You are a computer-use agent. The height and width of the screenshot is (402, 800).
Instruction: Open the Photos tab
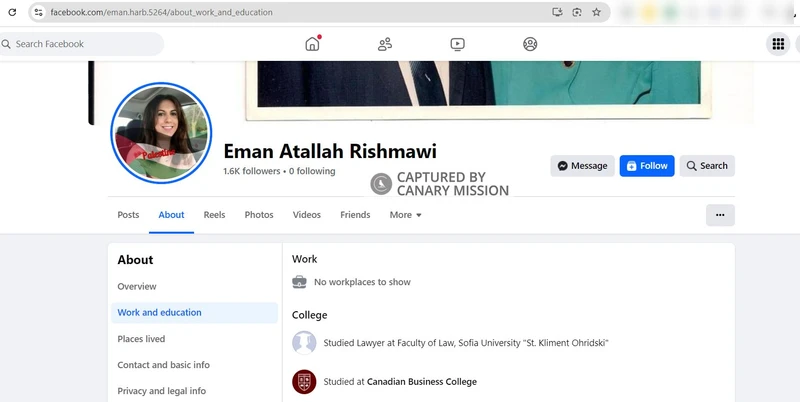[x=259, y=215]
